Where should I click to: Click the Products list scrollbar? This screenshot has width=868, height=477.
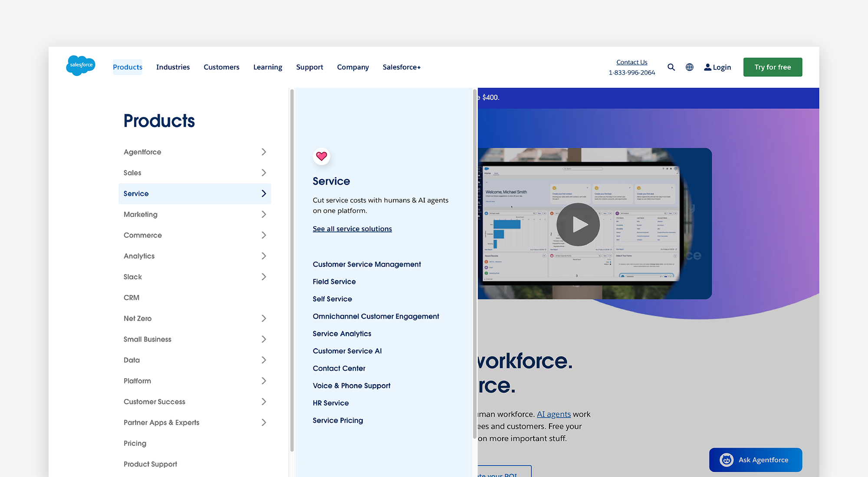(292, 270)
